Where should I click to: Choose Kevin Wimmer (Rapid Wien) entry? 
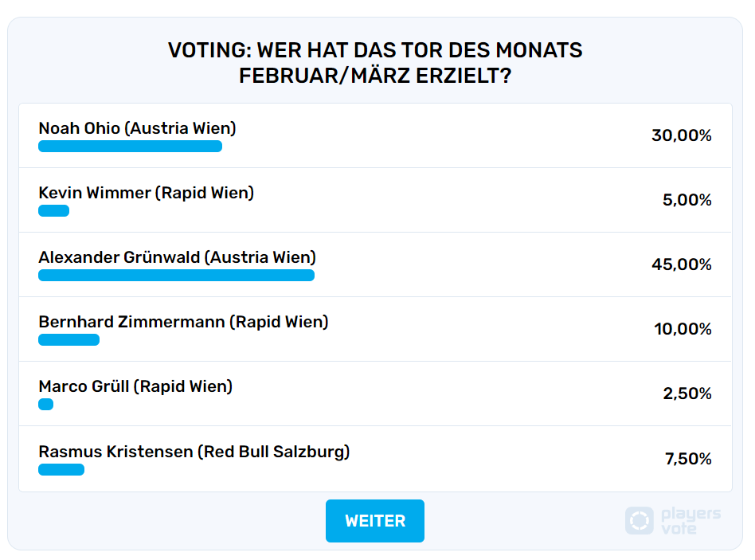(375, 200)
